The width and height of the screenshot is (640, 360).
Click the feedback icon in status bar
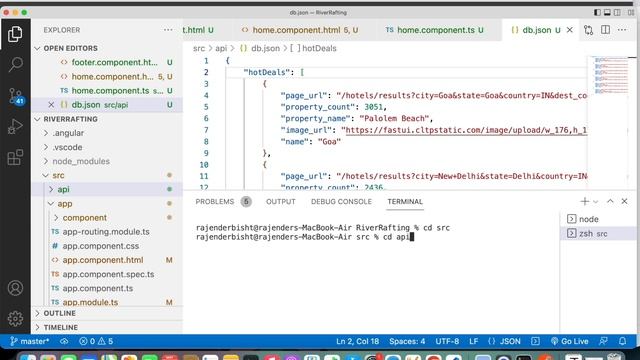point(603,341)
